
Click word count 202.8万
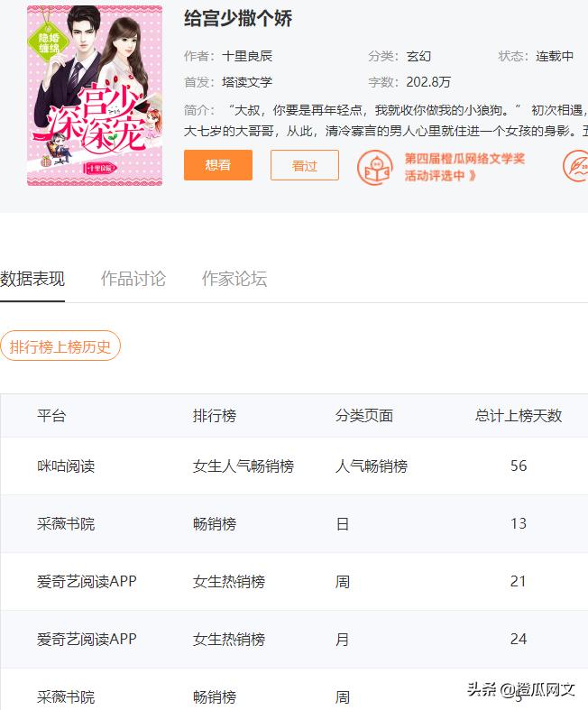pyautogui.click(x=428, y=82)
